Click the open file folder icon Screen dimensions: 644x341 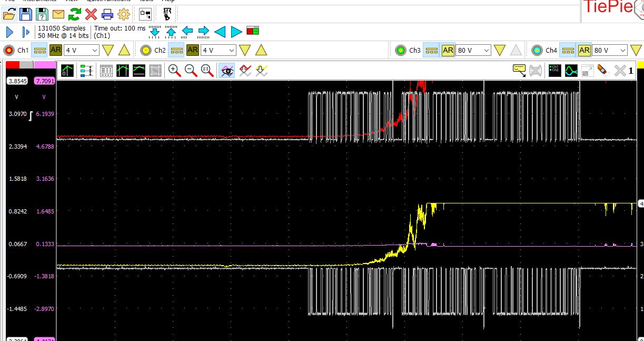(x=9, y=14)
